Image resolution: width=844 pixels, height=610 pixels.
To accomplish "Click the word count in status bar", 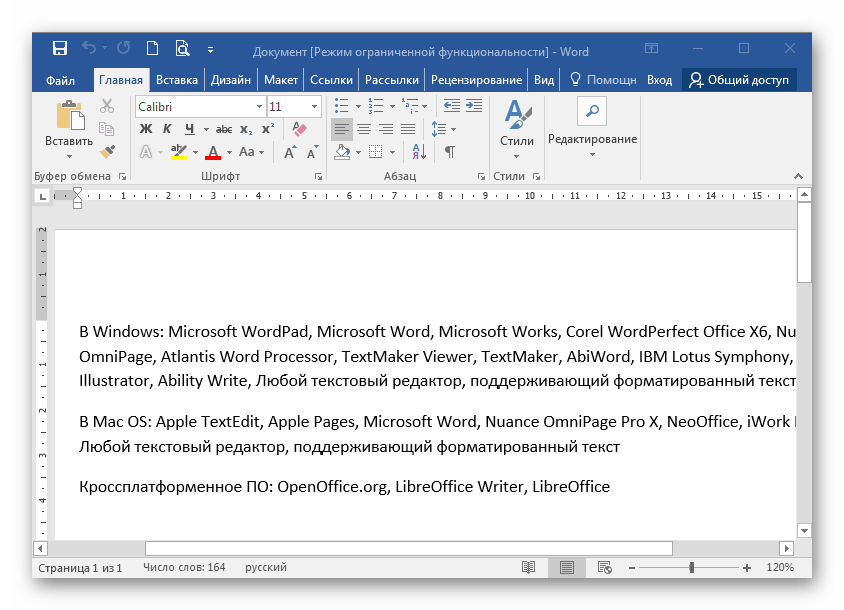I will tap(184, 568).
